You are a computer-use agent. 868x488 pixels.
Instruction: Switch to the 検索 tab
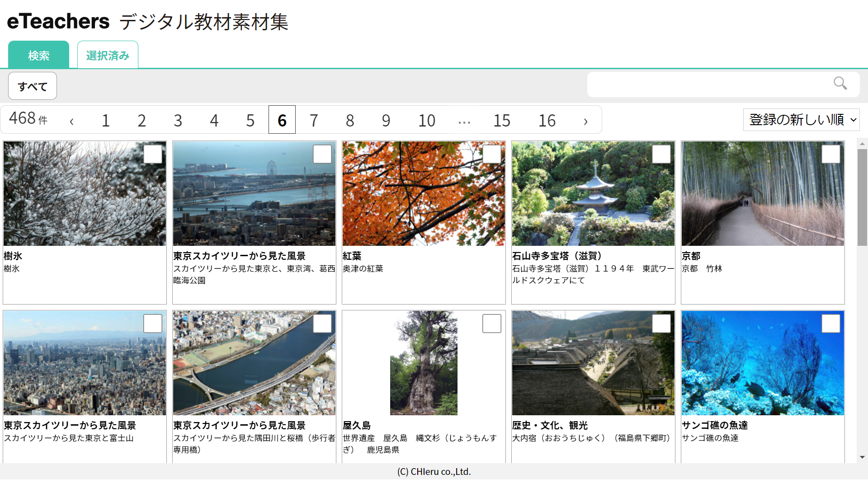click(38, 55)
